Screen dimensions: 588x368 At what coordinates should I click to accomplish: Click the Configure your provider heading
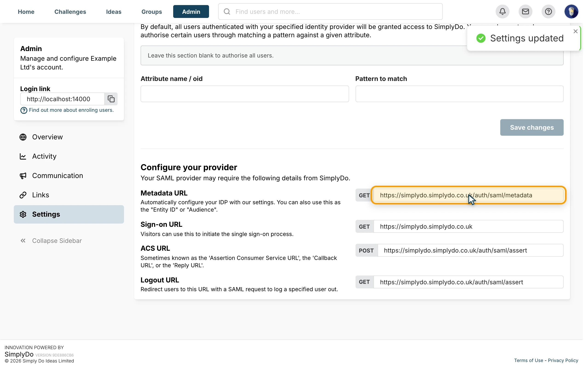(x=189, y=167)
